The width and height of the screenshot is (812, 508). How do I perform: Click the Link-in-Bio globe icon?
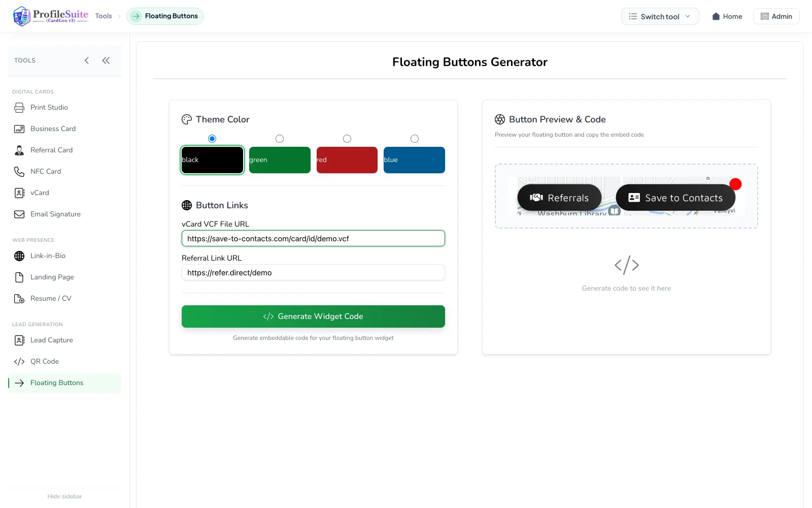19,256
